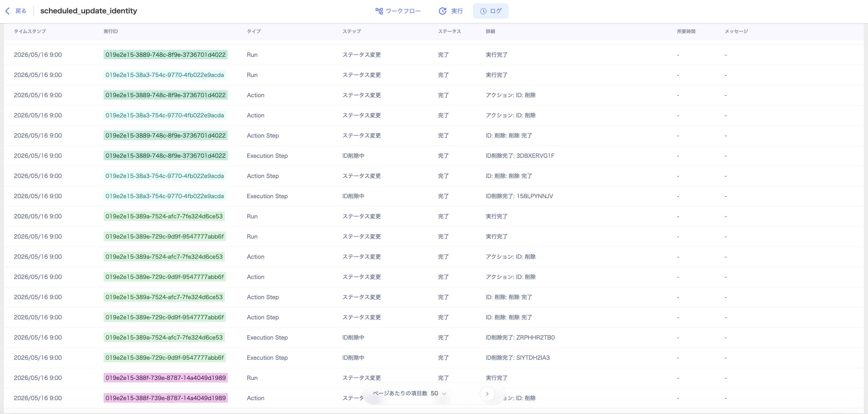Select detail text ID削除完了: SIYTDH2IA3
Viewport: 868px width, 414px height.
(x=518, y=358)
